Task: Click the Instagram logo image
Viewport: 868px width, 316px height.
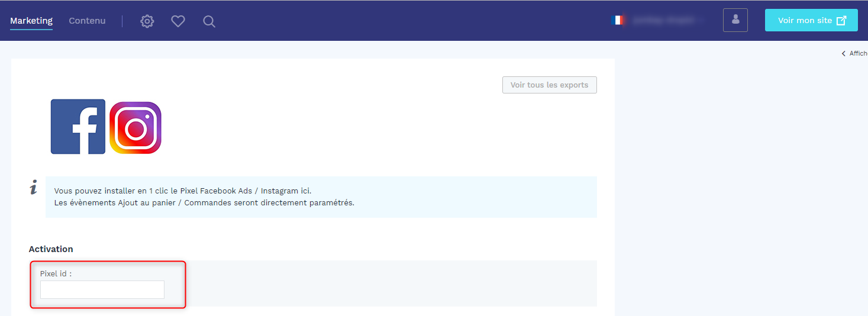Action: click(x=135, y=128)
